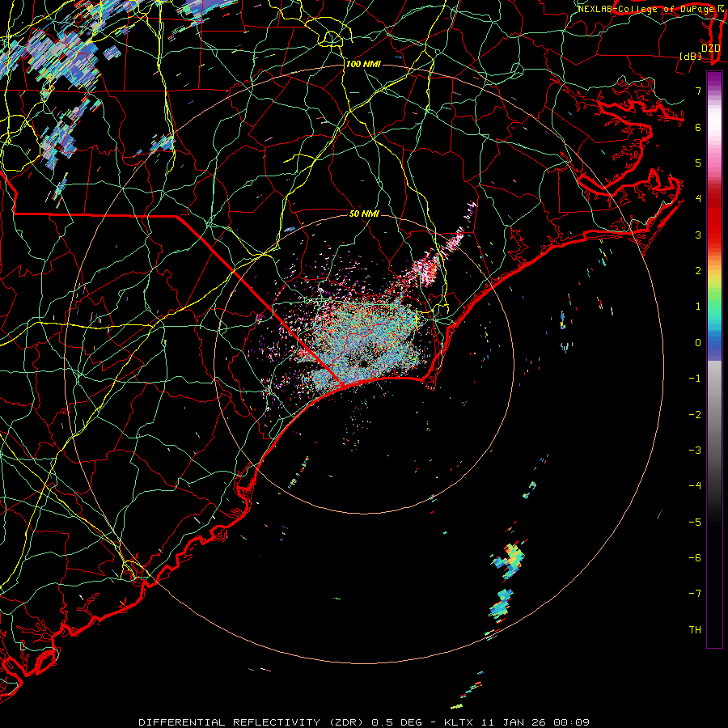Viewport: 728px width, 728px height.
Task: Click the -5 scale label
Action: click(695, 523)
